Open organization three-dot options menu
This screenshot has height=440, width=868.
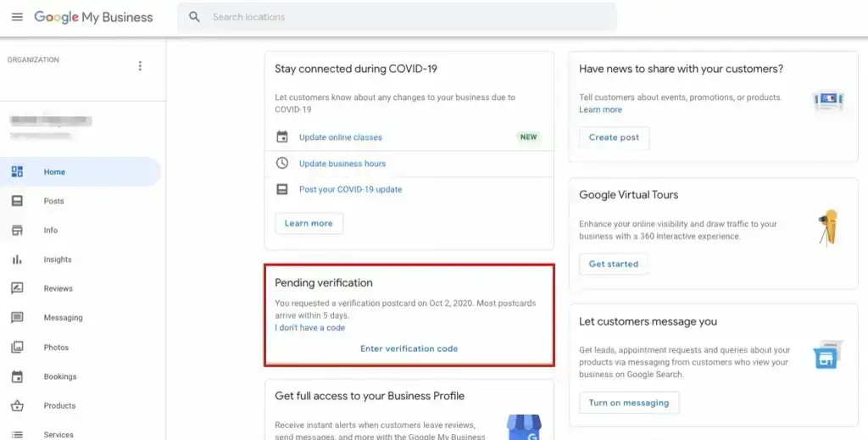[x=140, y=66]
